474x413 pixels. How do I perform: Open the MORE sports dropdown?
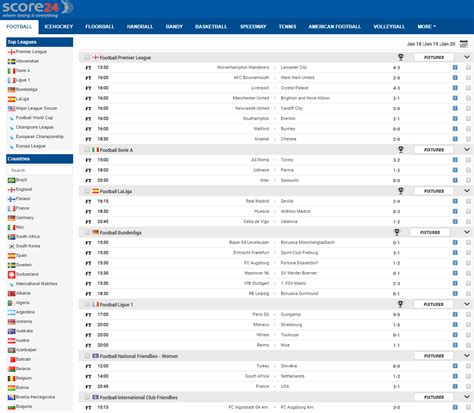[426, 27]
